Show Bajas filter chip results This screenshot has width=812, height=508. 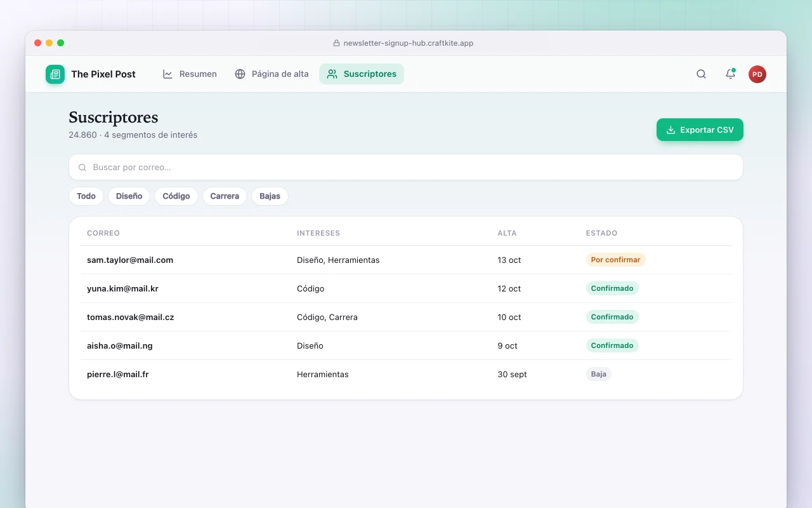[x=270, y=196]
